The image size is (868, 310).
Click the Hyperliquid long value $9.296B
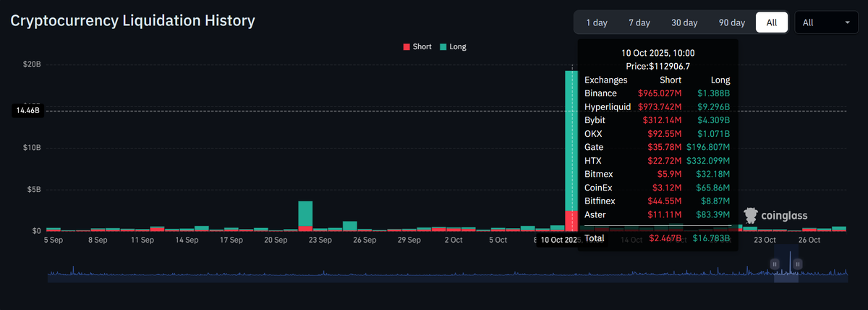coord(713,107)
